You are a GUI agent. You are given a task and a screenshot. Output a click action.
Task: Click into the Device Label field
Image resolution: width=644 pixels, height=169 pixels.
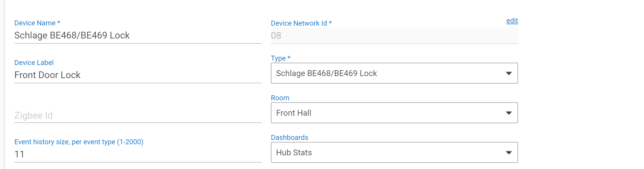[x=137, y=75]
